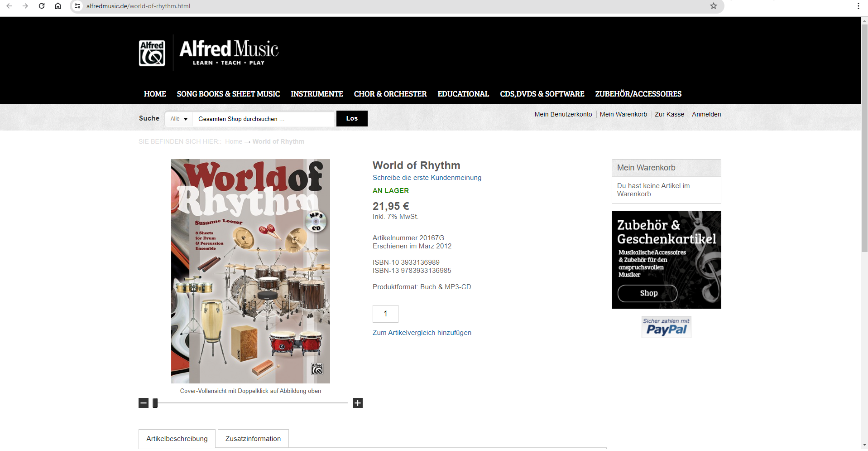868x451 pixels.
Task: Click 'ISBN-10 3933136989' text
Action: [x=406, y=262]
